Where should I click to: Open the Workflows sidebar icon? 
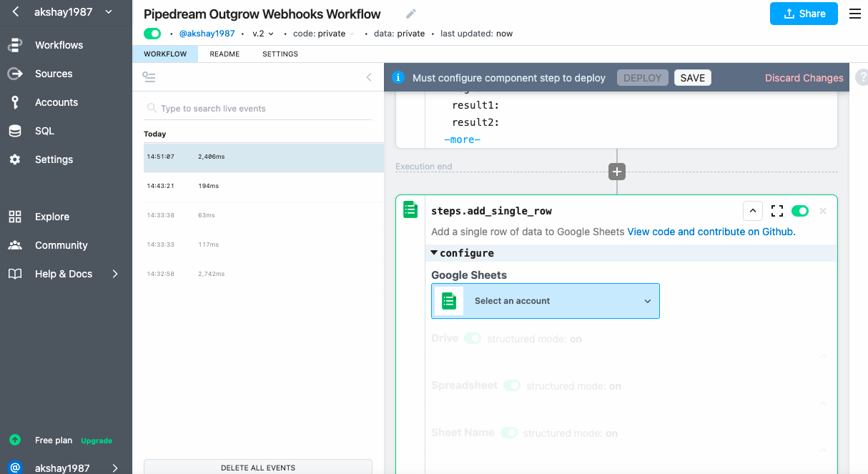tap(15, 45)
